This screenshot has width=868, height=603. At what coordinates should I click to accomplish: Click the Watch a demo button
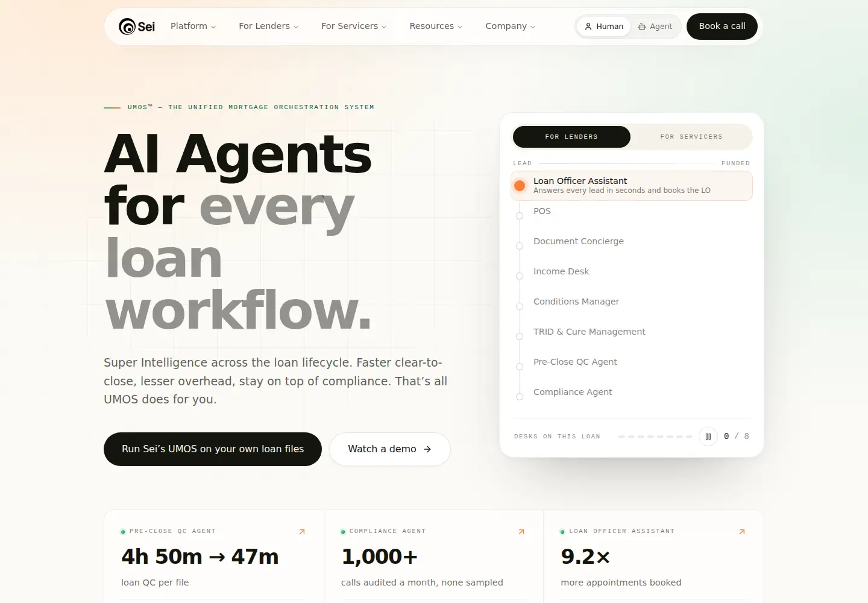pyautogui.click(x=390, y=449)
